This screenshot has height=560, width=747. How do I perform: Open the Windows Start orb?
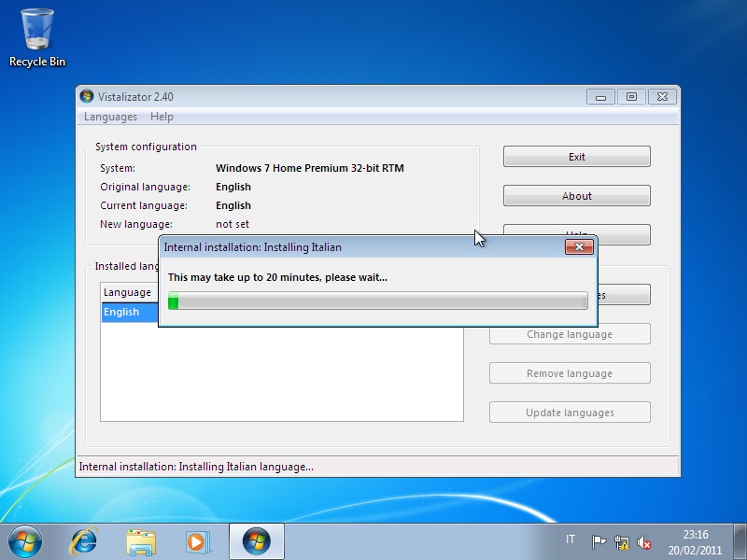point(25,541)
